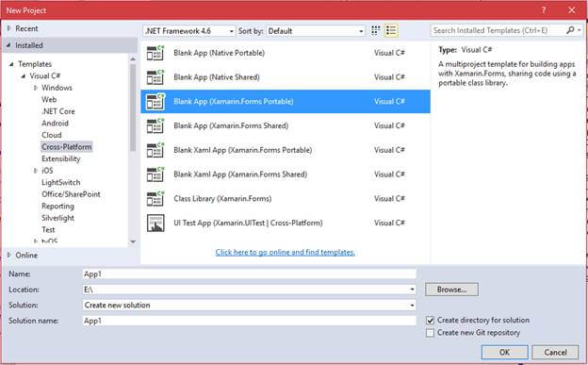Open the help question mark button
This screenshot has height=365, width=588.
tap(544, 10)
